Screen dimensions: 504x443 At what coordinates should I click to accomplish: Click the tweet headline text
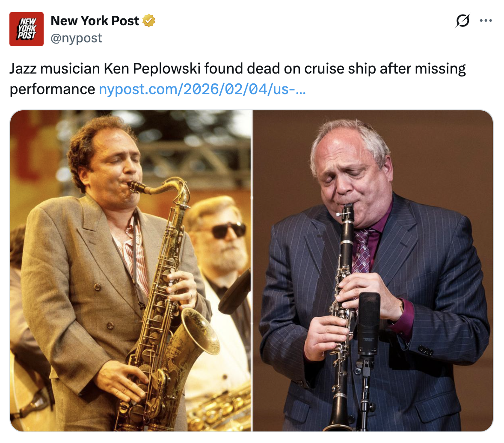click(x=237, y=68)
